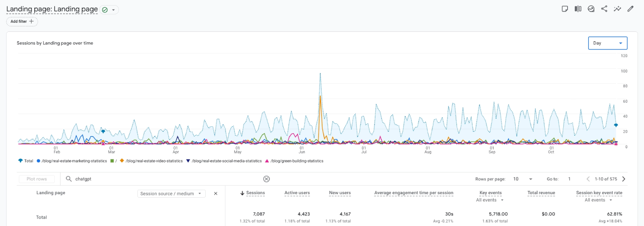The image size is (644, 226).
Task: Open the chart type icon in top toolbar
Action: click(591, 9)
